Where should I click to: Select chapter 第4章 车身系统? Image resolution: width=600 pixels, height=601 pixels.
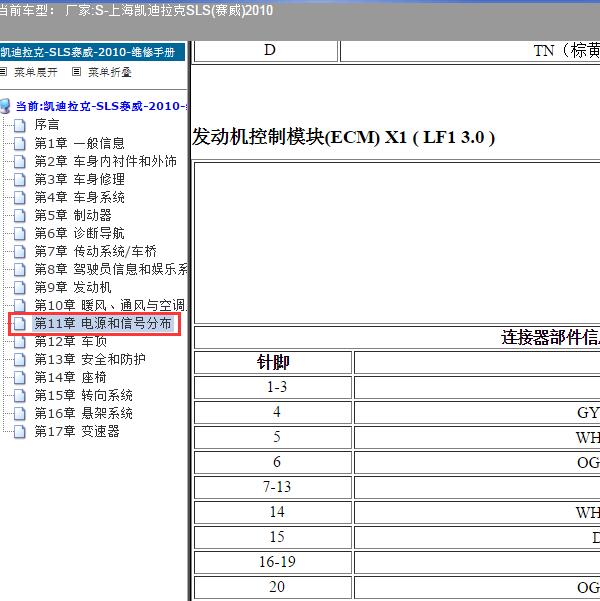(x=79, y=197)
